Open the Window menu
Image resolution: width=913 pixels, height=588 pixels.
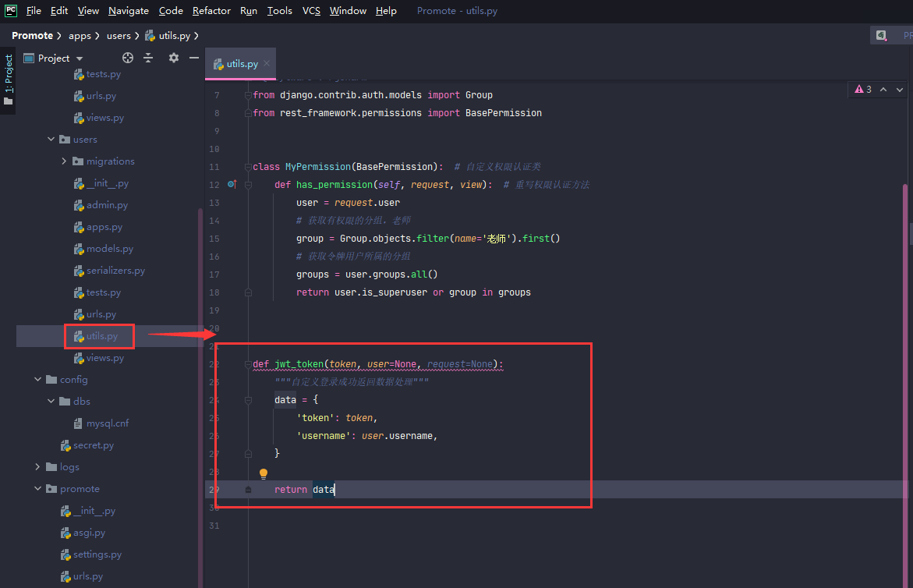pyautogui.click(x=348, y=10)
